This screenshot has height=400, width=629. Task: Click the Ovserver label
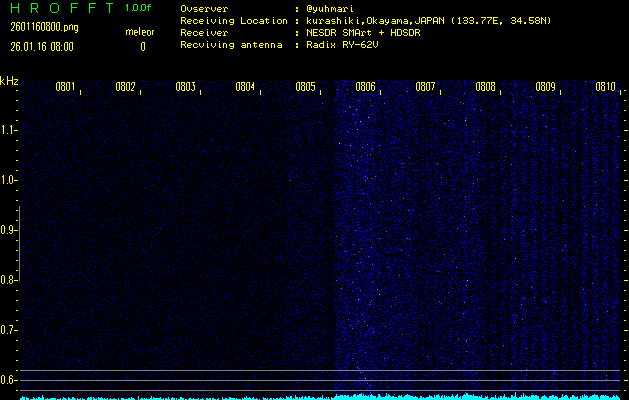point(204,9)
